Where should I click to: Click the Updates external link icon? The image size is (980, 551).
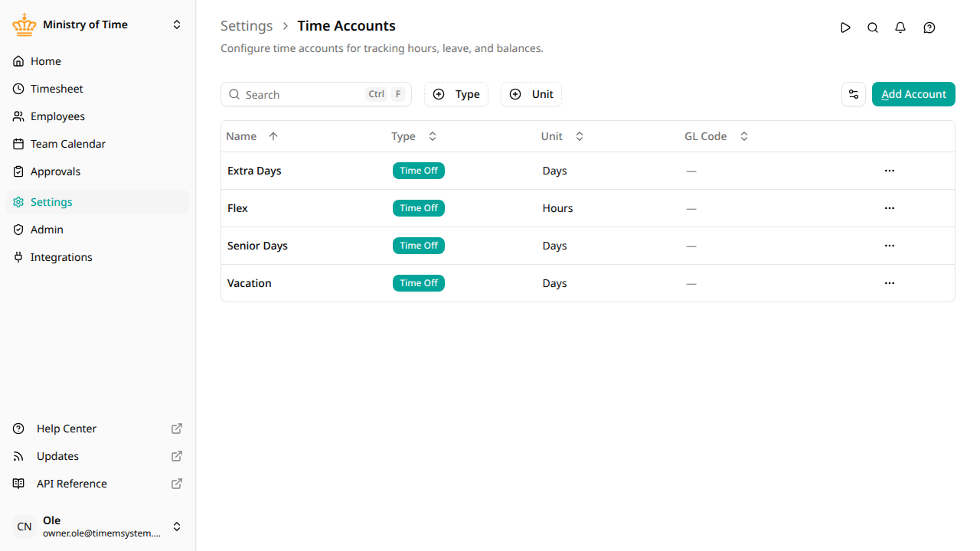(177, 456)
